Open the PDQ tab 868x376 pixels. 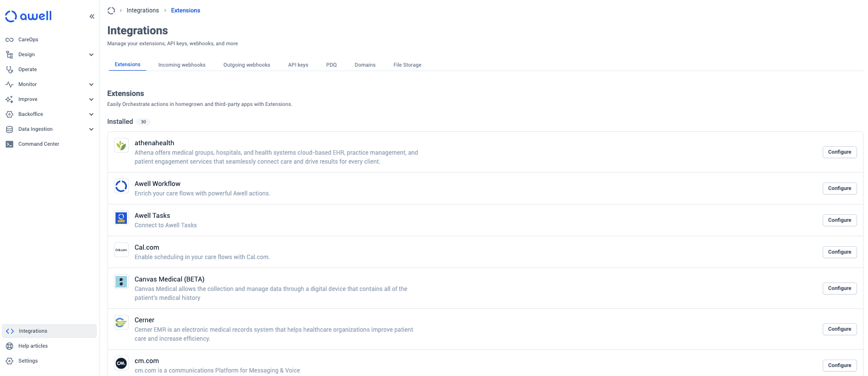click(331, 65)
